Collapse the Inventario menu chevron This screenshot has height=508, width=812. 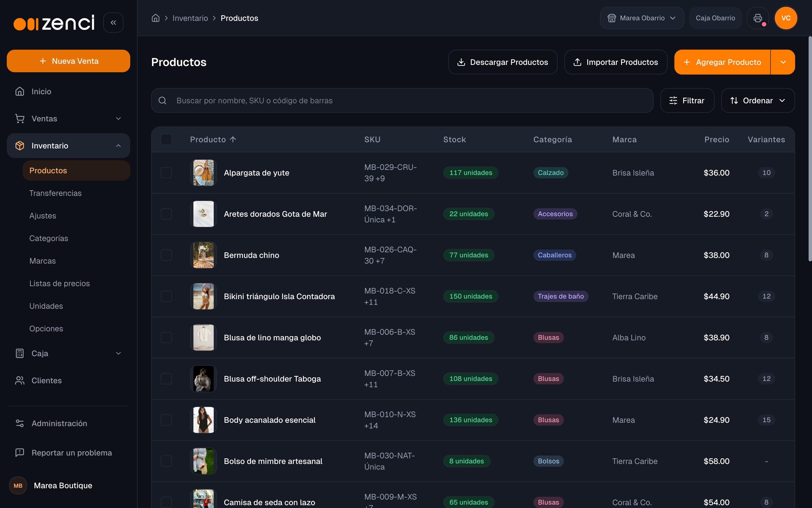coord(118,145)
